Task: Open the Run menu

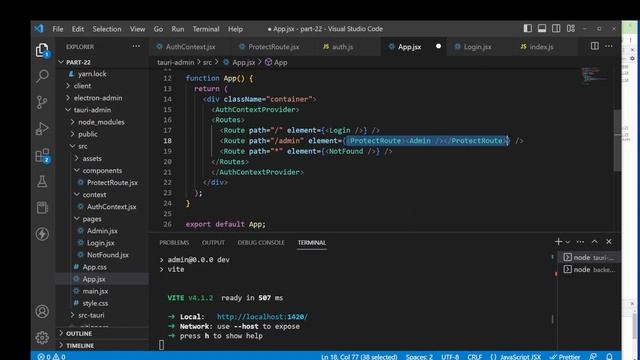Action: (x=178, y=29)
